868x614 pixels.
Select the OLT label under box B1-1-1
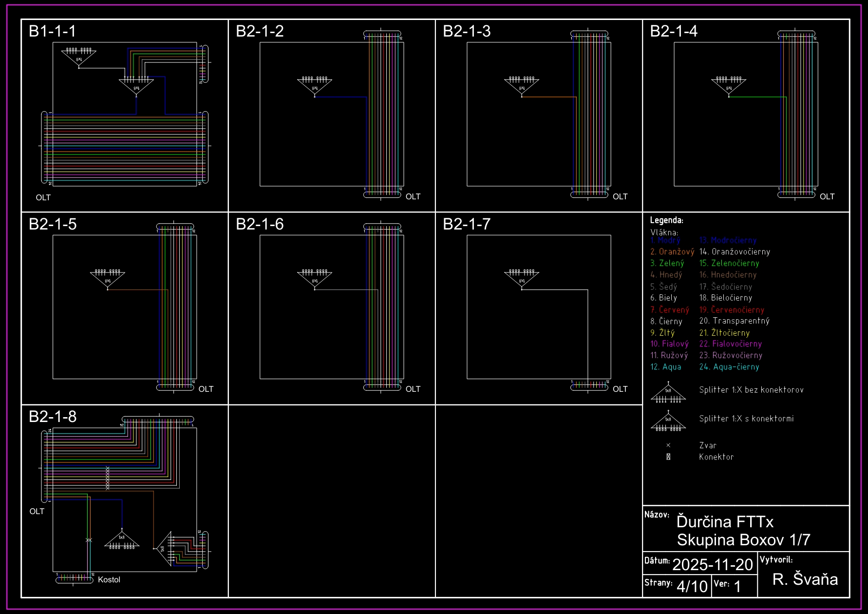[43, 198]
